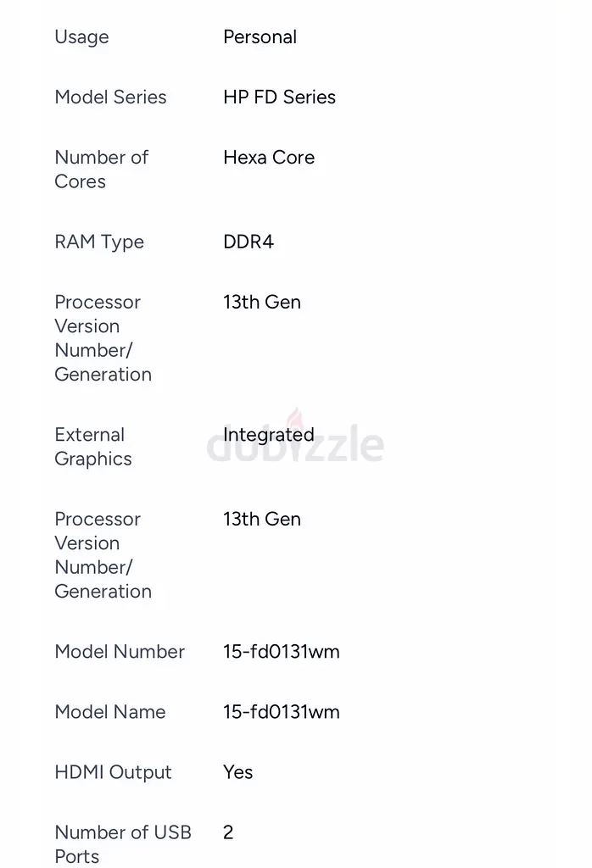Image resolution: width=592 pixels, height=868 pixels.
Task: Select the RAM Type label
Action: (99, 242)
